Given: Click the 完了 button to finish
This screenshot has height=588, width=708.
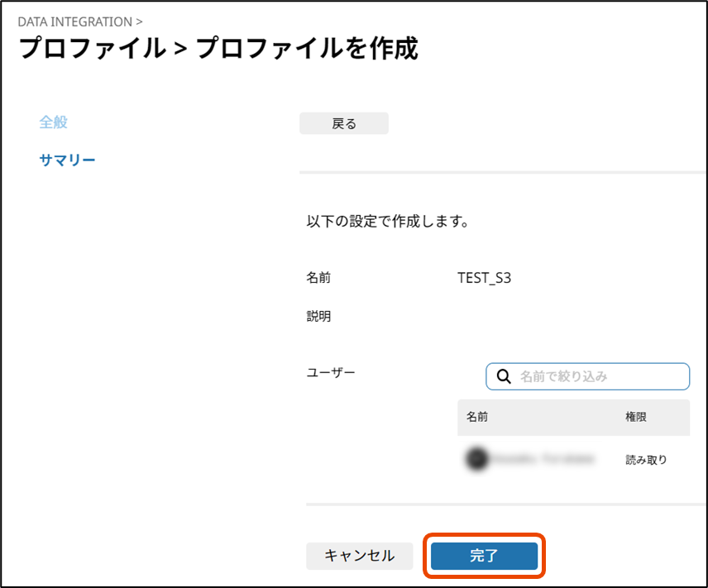Looking at the screenshot, I should tap(484, 556).
